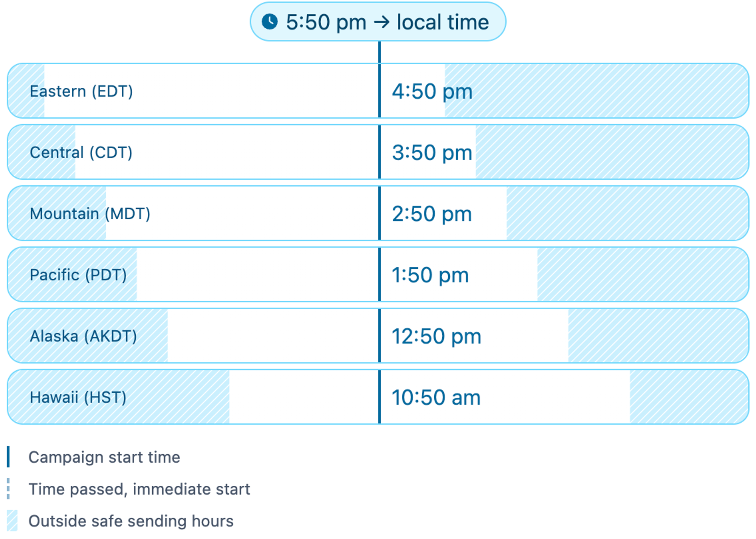
Task: Click the clock icon in the time pill
Action: click(270, 22)
